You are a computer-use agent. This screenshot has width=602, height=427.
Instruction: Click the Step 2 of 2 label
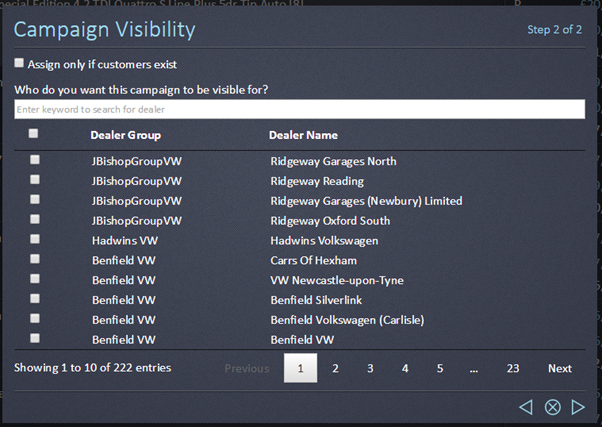(554, 30)
